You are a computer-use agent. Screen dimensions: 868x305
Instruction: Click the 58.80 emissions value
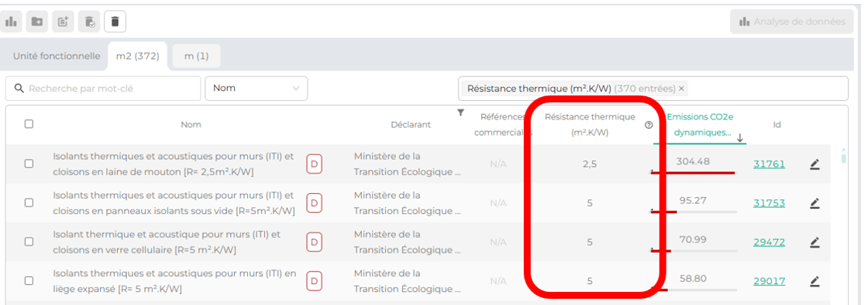693,279
